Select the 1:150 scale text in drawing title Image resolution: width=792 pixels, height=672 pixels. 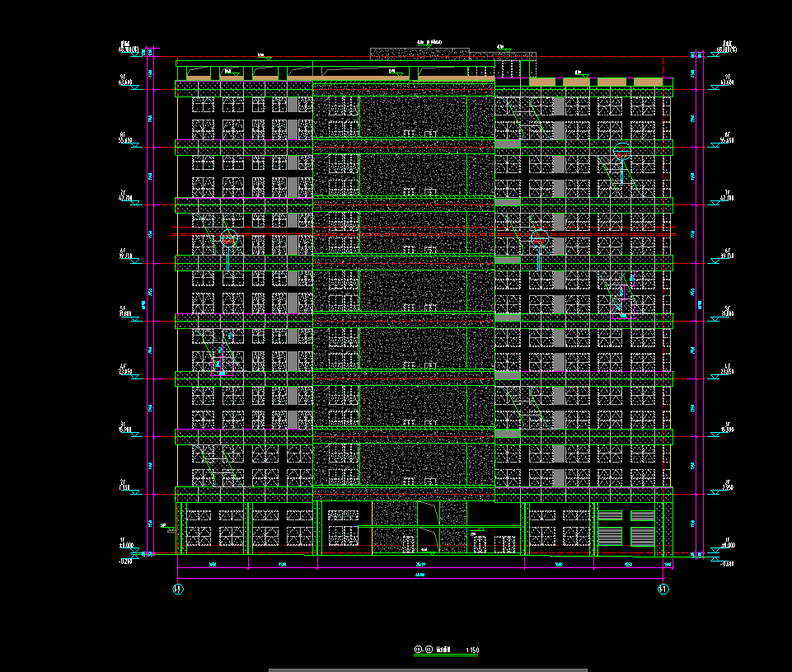point(472,651)
